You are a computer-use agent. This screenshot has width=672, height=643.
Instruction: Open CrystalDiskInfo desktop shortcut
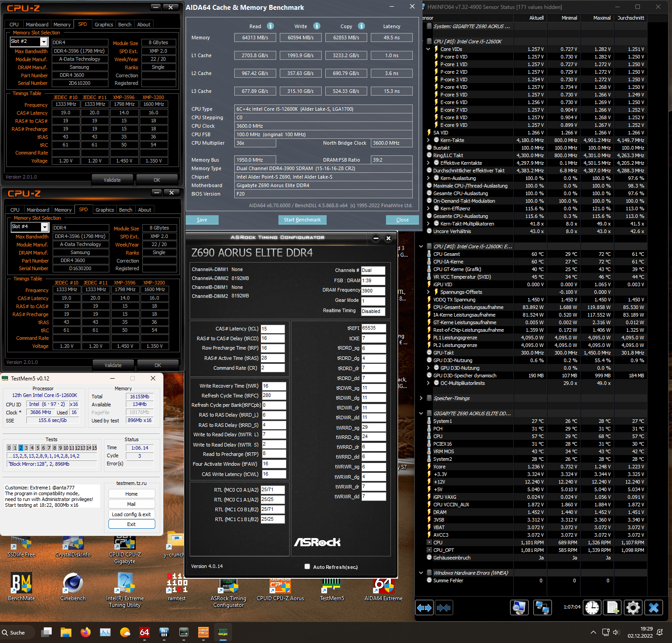pyautogui.click(x=73, y=546)
